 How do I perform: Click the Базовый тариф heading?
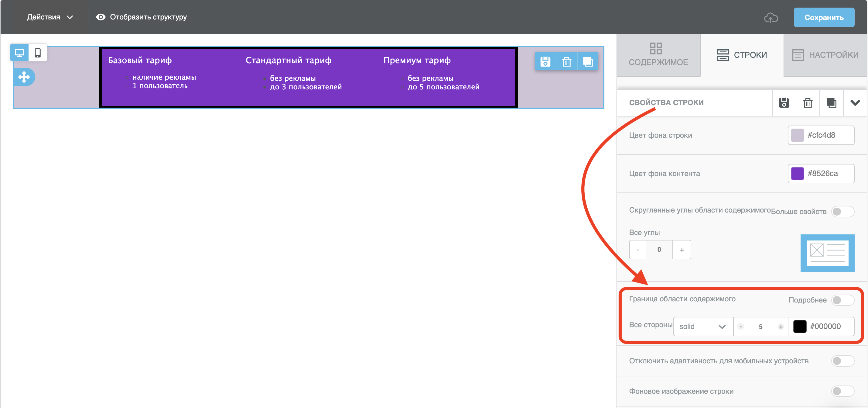(140, 61)
